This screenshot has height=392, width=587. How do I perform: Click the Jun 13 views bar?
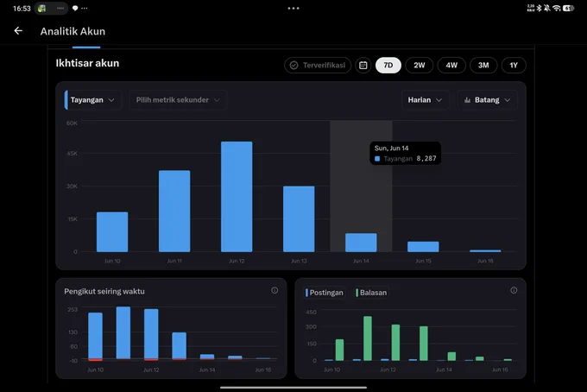click(299, 219)
